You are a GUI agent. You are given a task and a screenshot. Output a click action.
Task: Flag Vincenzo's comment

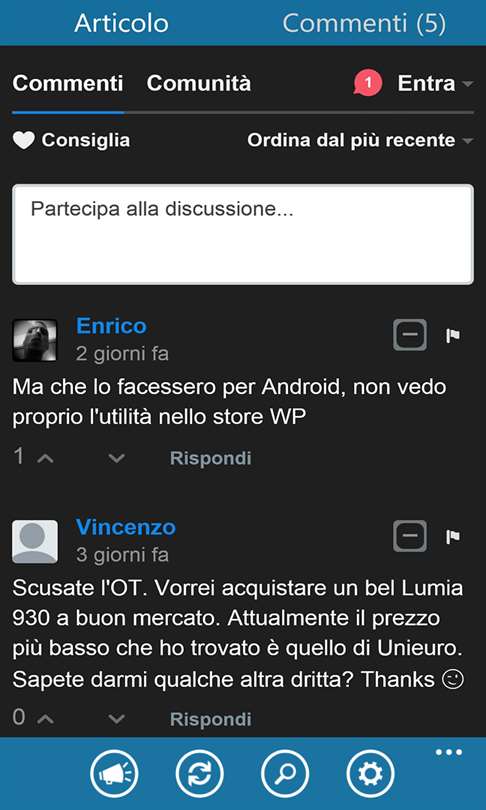(x=453, y=537)
